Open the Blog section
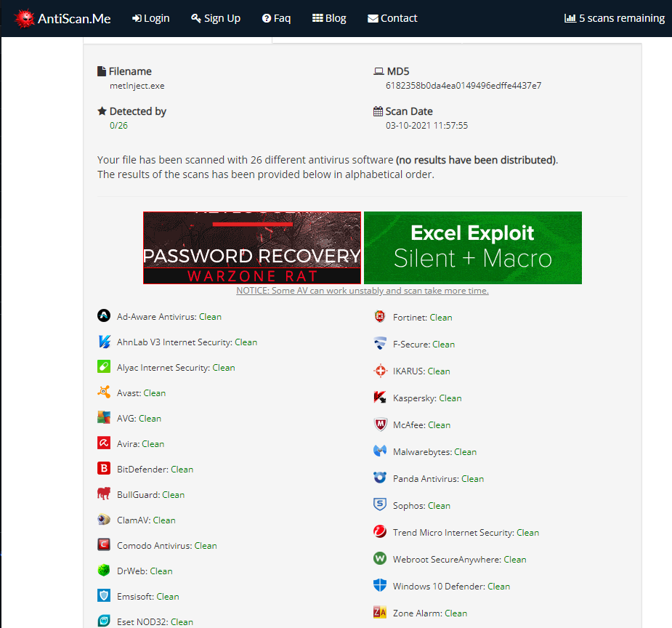This screenshot has width=672, height=628. [x=329, y=18]
